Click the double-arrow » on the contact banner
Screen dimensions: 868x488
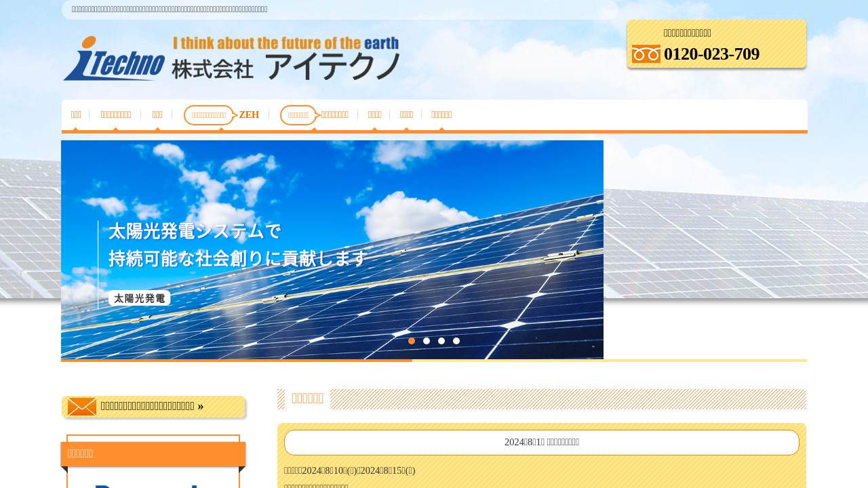[200, 407]
